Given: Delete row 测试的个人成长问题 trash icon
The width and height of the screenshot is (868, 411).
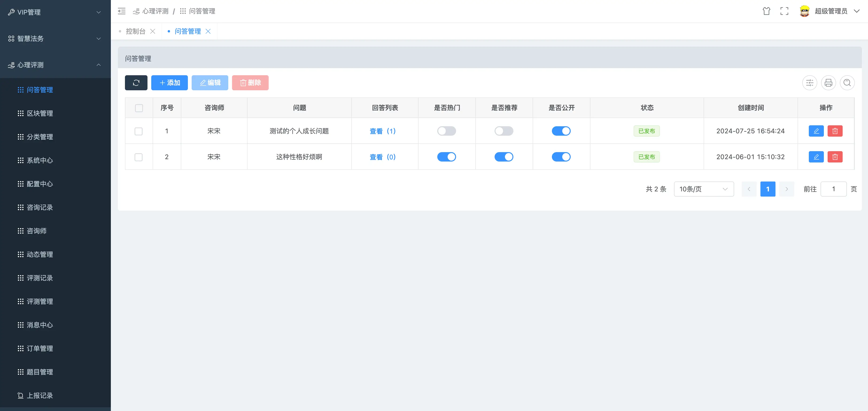Looking at the screenshot, I should (835, 131).
